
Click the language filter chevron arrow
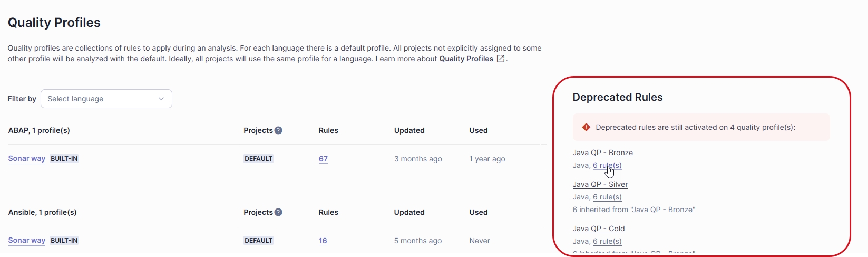[161, 99]
